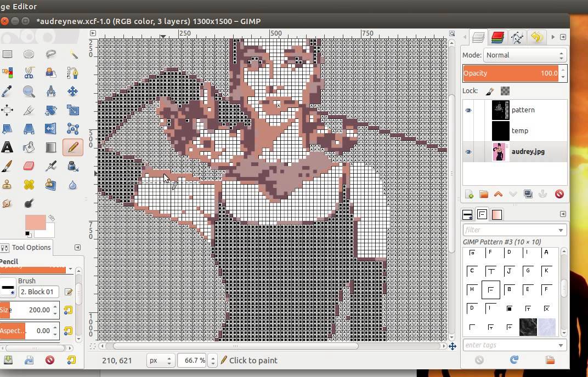Open the pattern filter dropdown arrow
Screen dimensions: 588x377
(561, 230)
